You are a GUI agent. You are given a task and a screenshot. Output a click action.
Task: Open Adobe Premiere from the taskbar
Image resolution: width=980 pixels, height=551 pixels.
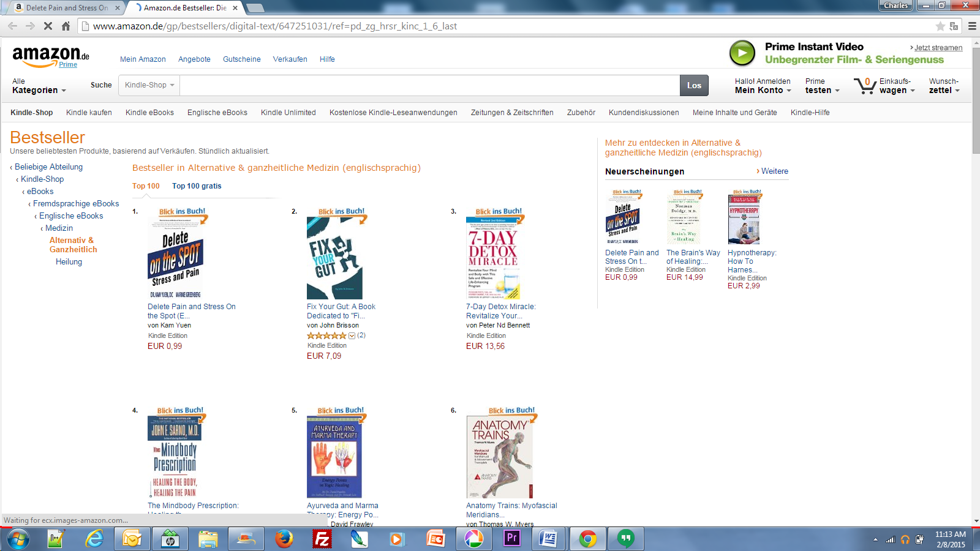click(511, 538)
